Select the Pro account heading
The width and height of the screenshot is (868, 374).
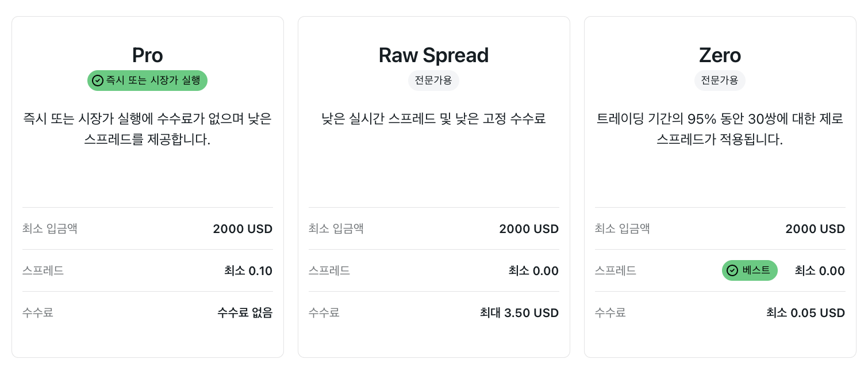[148, 55]
